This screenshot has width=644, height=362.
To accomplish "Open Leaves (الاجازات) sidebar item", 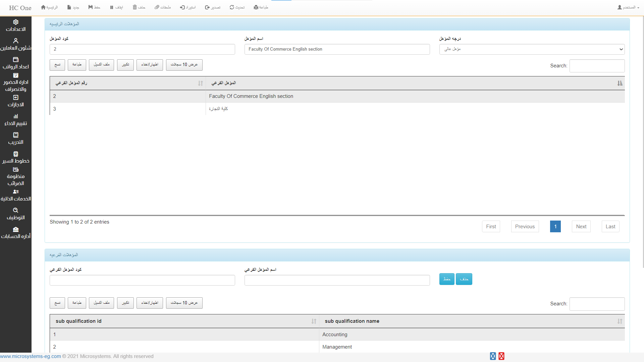I will (16, 101).
